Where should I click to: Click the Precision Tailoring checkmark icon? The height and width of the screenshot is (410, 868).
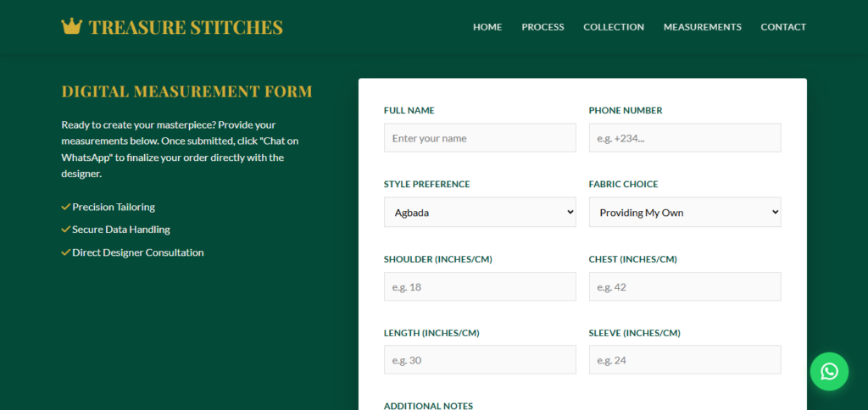pos(66,207)
